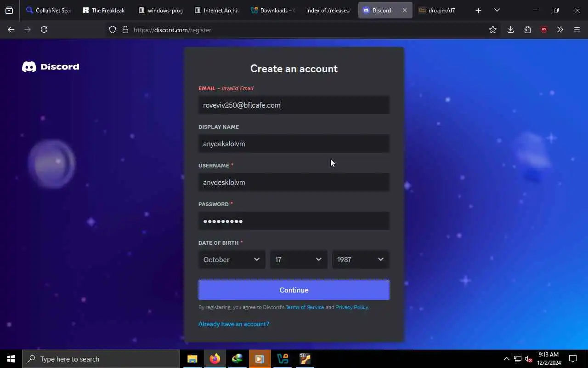Click the Password field
The height and width of the screenshot is (368, 588).
[294, 221]
